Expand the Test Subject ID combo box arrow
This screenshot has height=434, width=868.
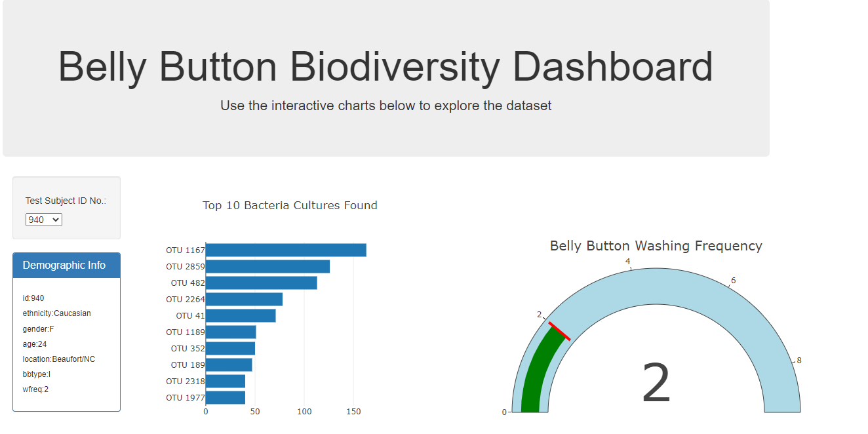coord(56,220)
